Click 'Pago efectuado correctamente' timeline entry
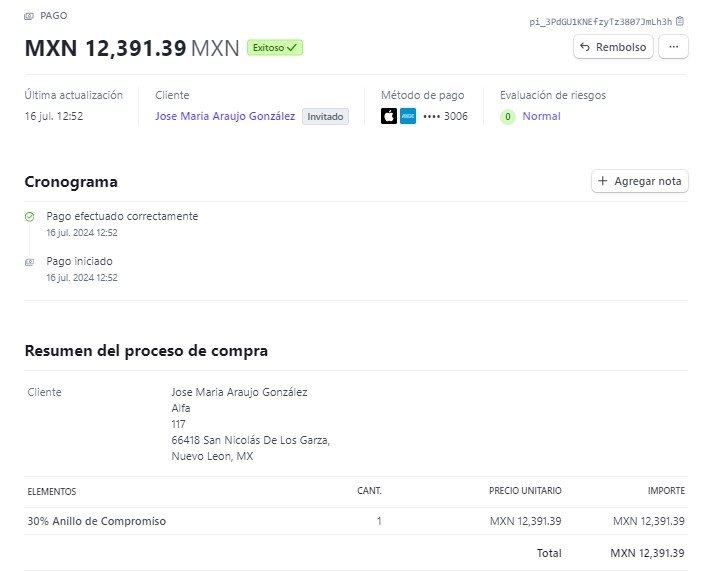 (x=122, y=216)
